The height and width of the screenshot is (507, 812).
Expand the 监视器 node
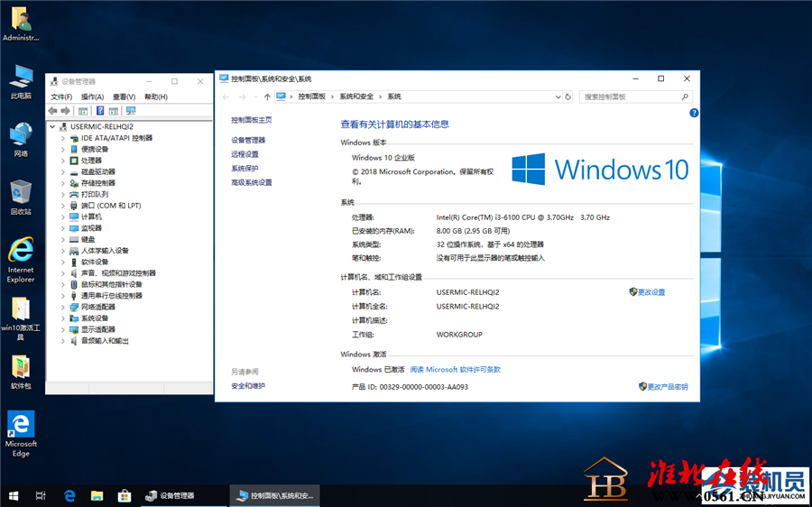pos(63,228)
